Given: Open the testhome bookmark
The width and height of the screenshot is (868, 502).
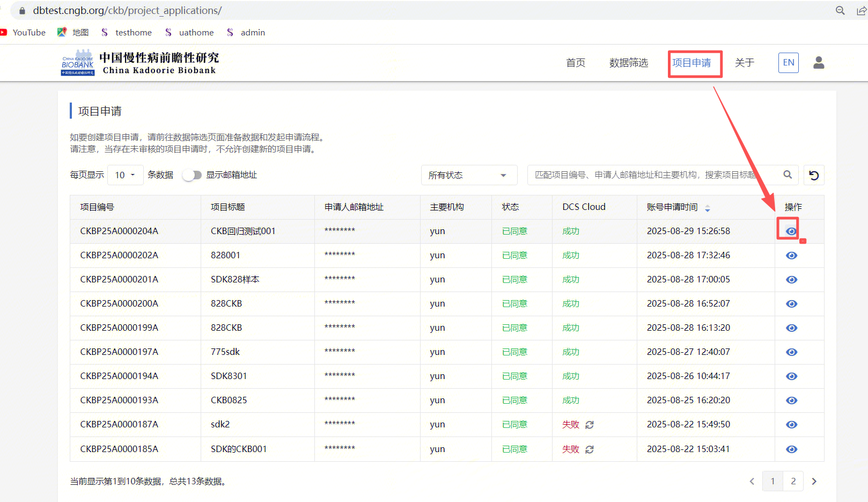Looking at the screenshot, I should (x=133, y=33).
